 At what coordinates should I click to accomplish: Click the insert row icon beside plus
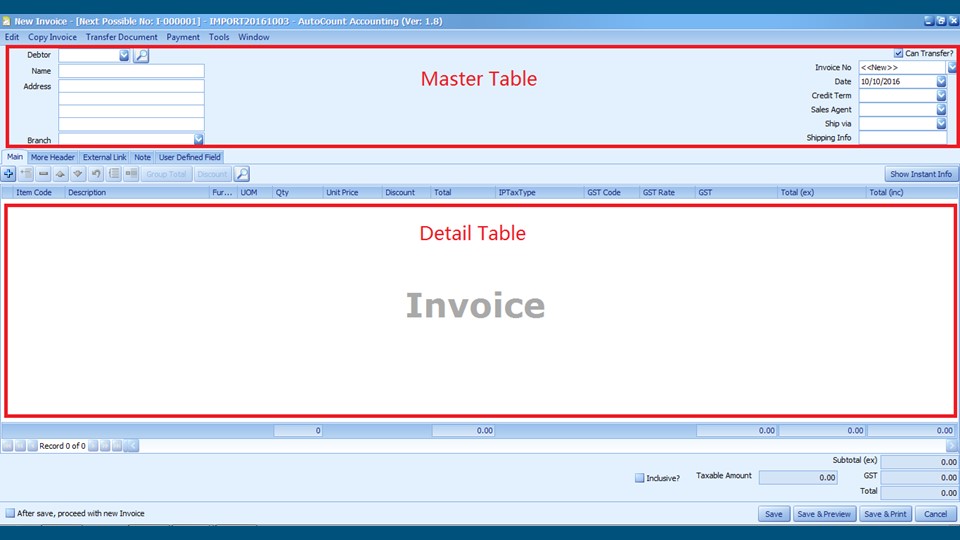26,174
